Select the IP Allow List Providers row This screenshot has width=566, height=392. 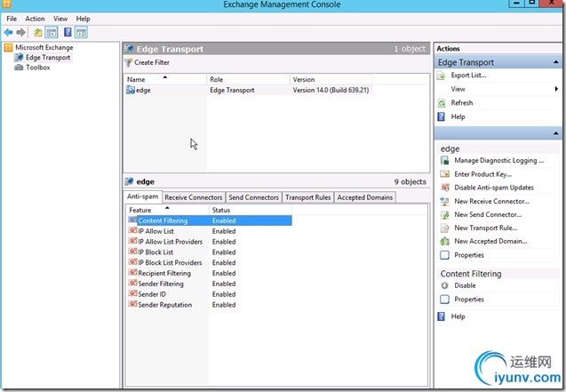(210, 242)
